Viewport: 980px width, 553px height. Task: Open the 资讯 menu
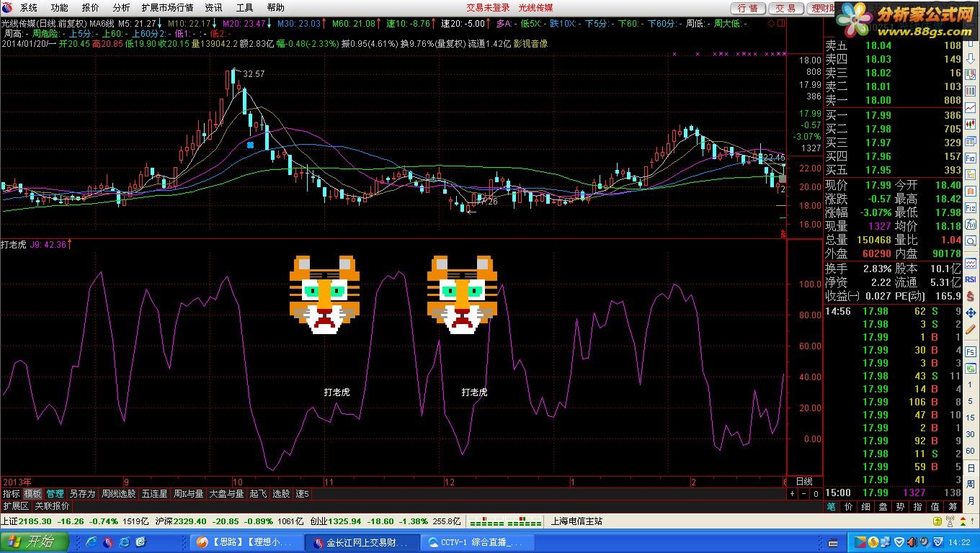click(x=213, y=8)
